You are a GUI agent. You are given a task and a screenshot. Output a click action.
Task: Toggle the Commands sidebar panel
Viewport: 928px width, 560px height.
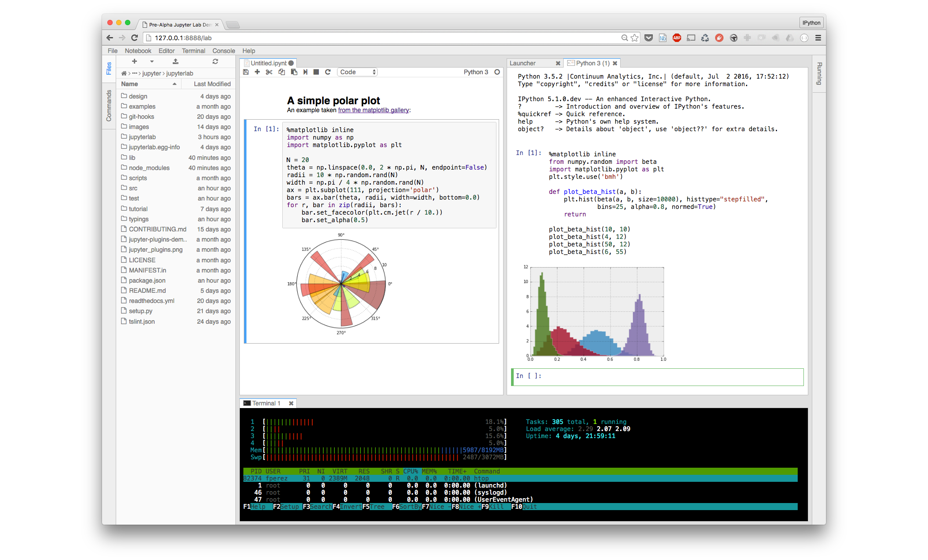click(109, 106)
